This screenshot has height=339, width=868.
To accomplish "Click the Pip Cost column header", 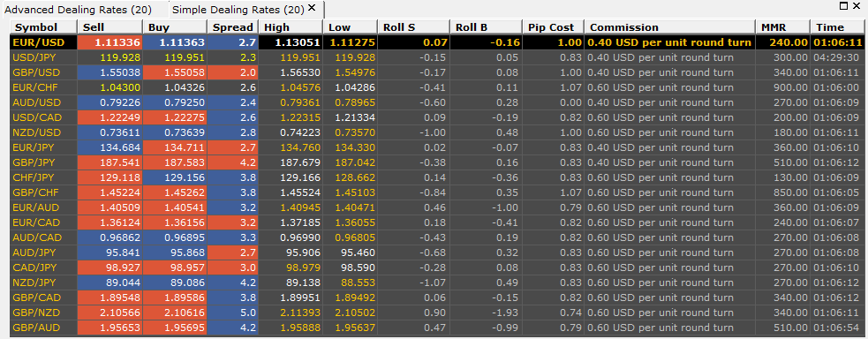I will 553,27.
